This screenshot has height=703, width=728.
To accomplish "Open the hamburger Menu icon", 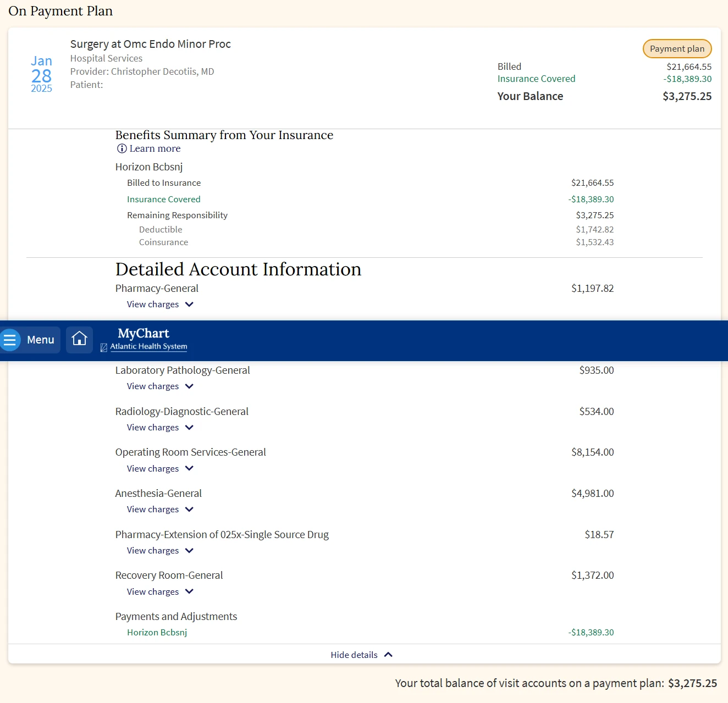I will (10, 340).
